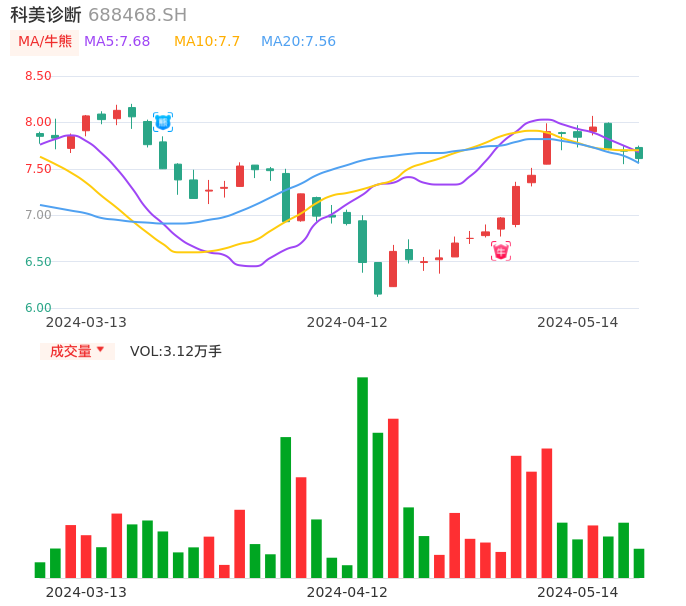Click the 6.00 price axis label
The image size is (686, 606).
coord(38,308)
